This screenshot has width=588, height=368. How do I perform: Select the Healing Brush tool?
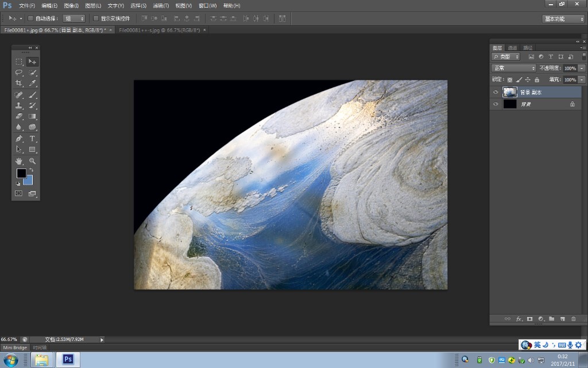19,95
